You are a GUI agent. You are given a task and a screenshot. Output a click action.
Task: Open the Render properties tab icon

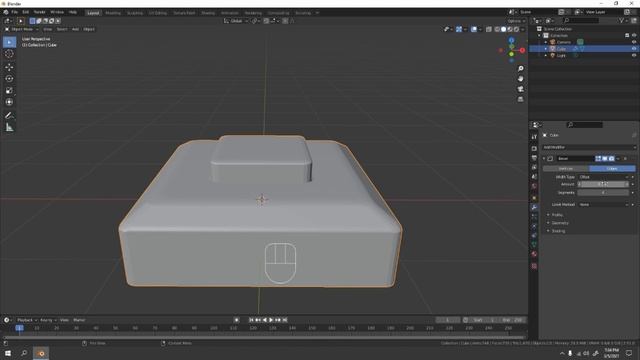click(534, 149)
